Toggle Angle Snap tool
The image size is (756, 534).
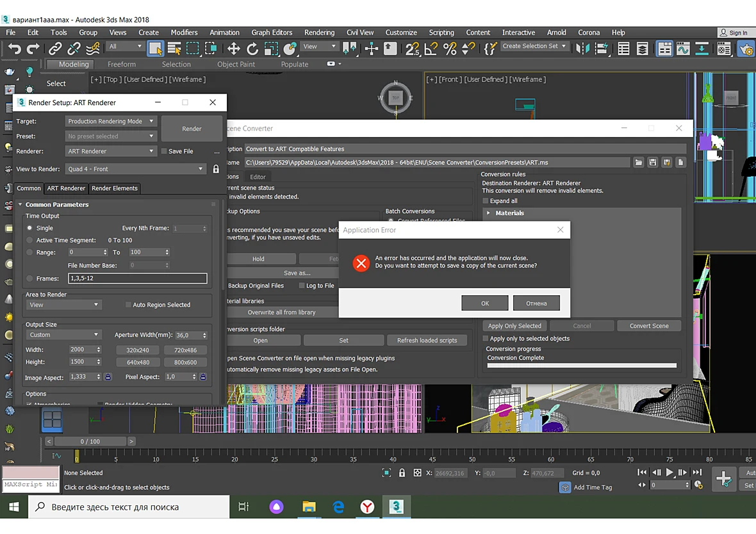431,49
